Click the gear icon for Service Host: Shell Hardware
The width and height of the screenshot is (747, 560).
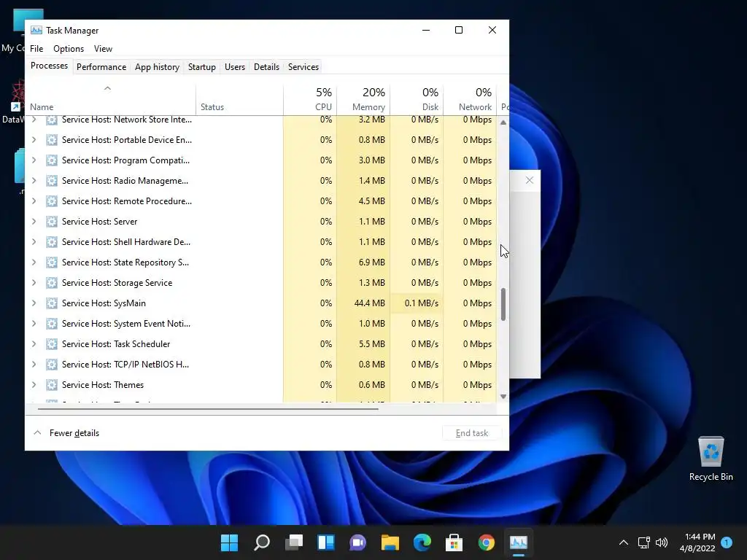[52, 242]
